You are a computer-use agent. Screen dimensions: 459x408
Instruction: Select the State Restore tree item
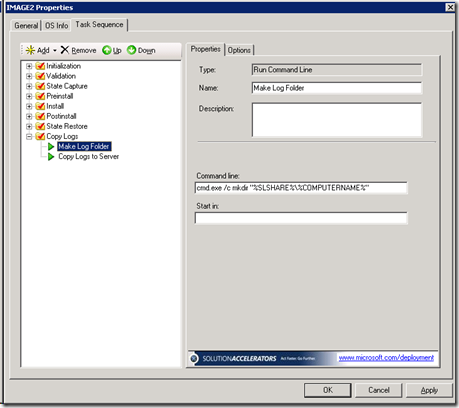click(x=67, y=126)
